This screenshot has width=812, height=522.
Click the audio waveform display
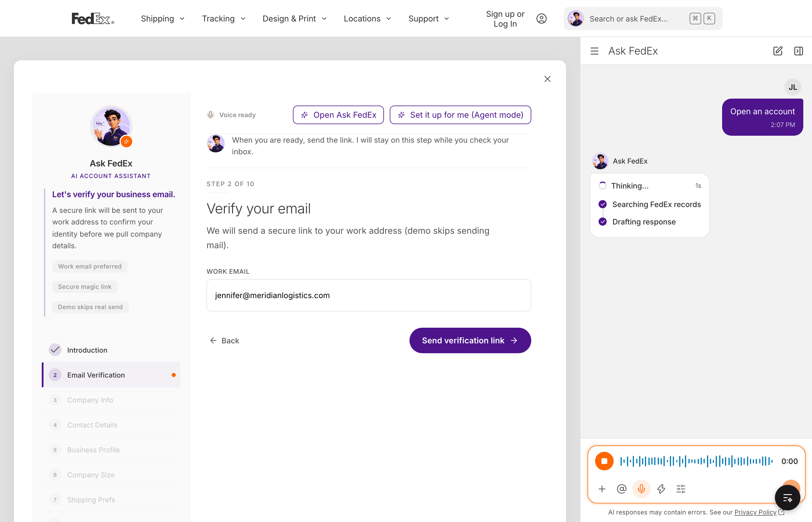(697, 461)
